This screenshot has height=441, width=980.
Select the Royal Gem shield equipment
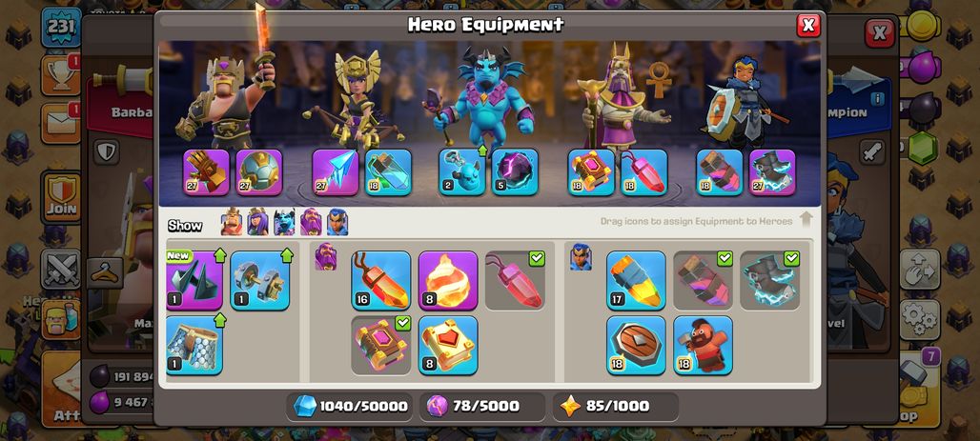[x=636, y=346]
